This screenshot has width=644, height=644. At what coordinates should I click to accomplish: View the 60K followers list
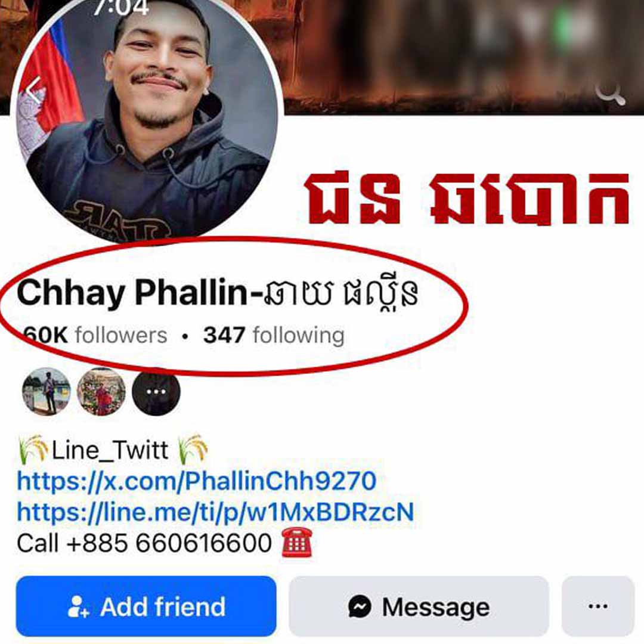click(95, 335)
